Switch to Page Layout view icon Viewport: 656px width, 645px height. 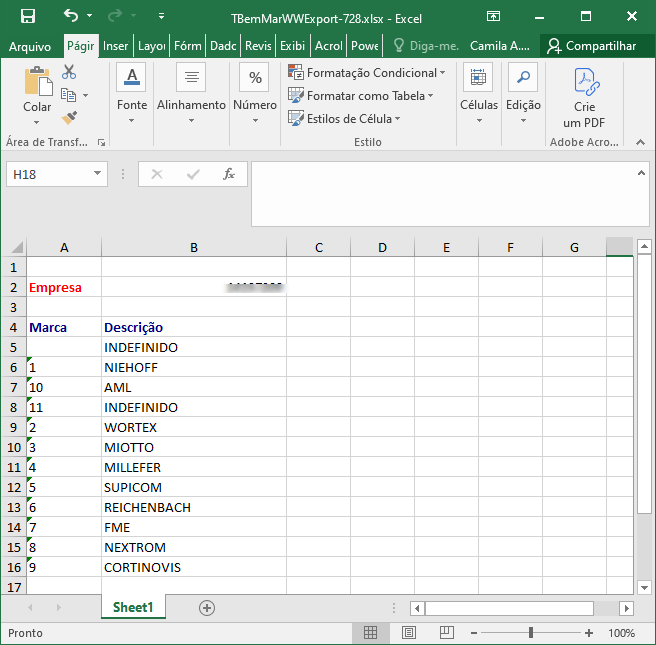tap(409, 632)
